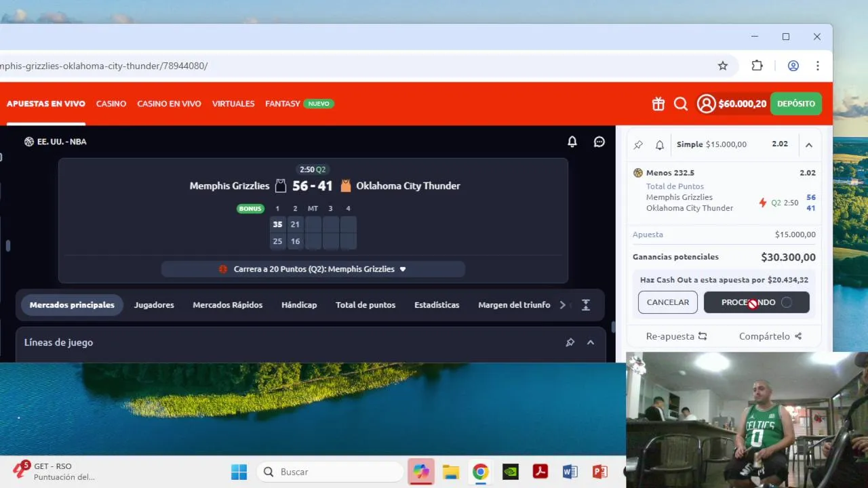Screen dimensions: 868x488
Task: Click the Cancelar cash out button
Action: [x=668, y=302]
